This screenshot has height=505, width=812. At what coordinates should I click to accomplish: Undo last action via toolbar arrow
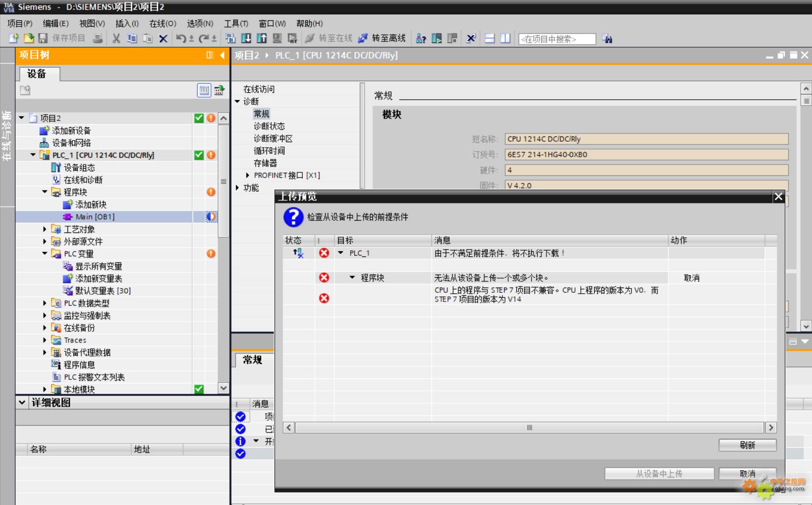pos(180,38)
